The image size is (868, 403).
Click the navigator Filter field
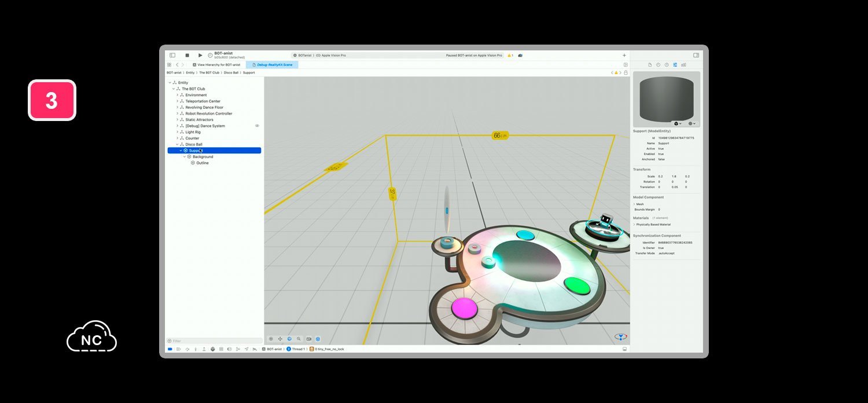(214, 341)
